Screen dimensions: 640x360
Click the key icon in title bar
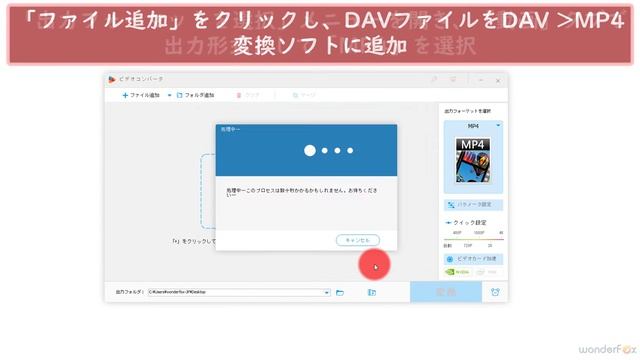point(434,79)
